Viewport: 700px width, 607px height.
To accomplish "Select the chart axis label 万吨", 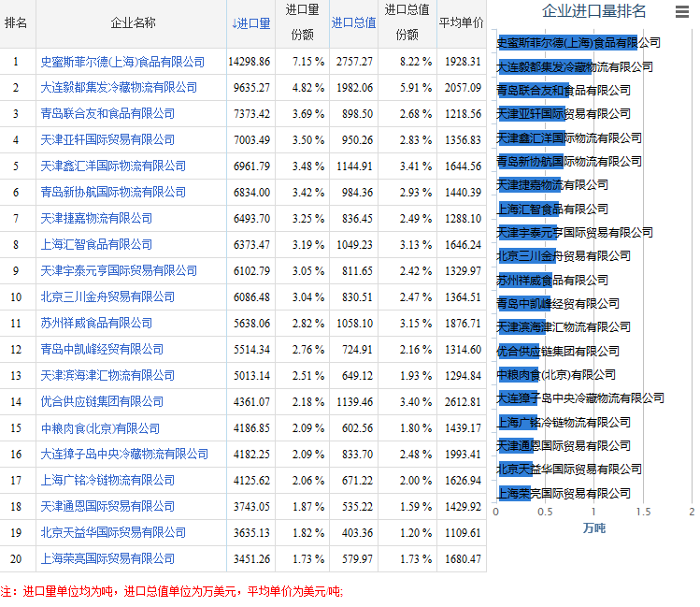I will tap(594, 528).
